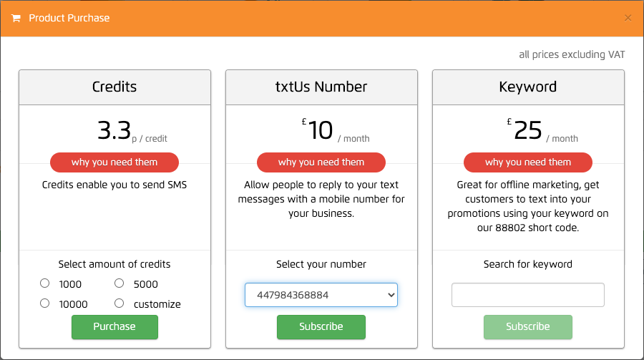
Task: Click the Product Purchase title text
Action: pos(69,18)
